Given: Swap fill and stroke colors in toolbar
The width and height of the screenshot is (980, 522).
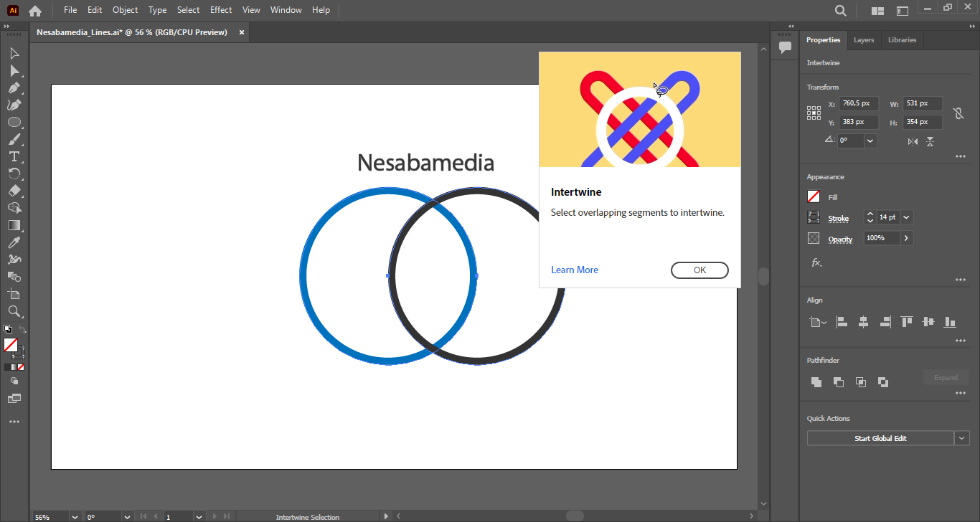Looking at the screenshot, I should coord(22,330).
